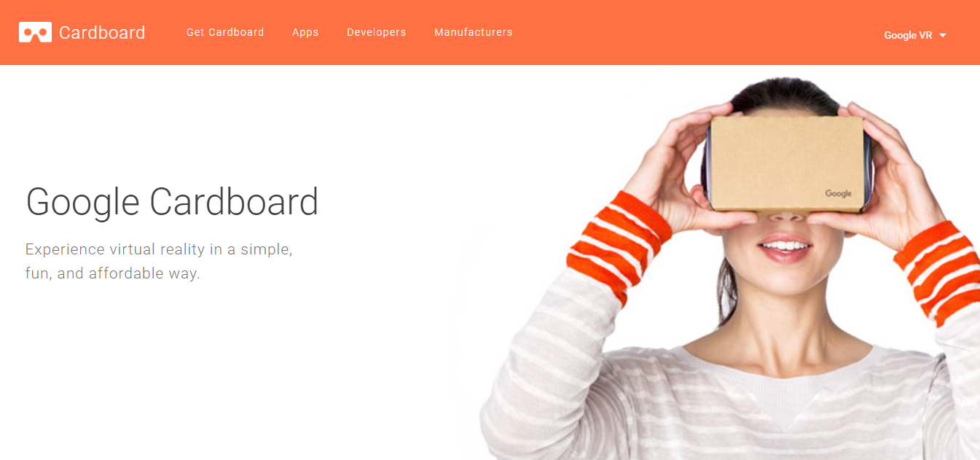Expand the Google VR dropdown menu
The height and width of the screenshot is (460, 980).
[915, 35]
